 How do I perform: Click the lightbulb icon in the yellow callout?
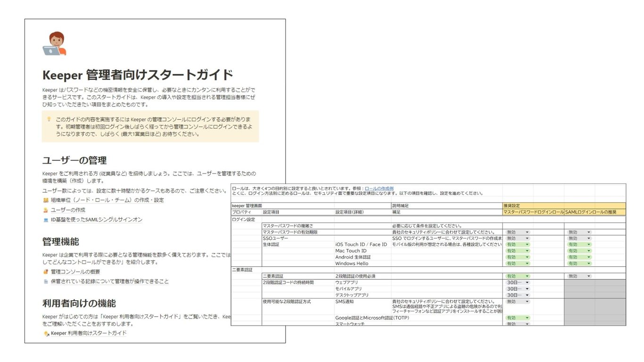pyautogui.click(x=49, y=119)
